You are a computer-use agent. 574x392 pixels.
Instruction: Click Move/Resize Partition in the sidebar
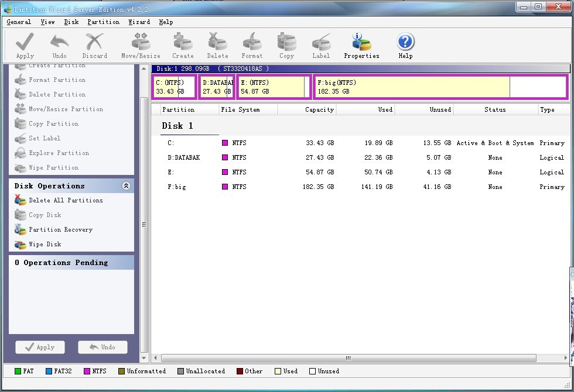coord(59,109)
